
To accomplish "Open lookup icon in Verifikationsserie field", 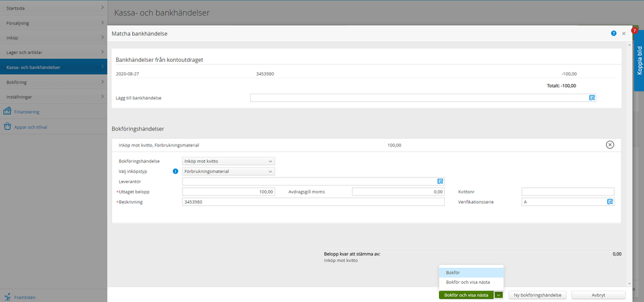I will pos(609,202).
